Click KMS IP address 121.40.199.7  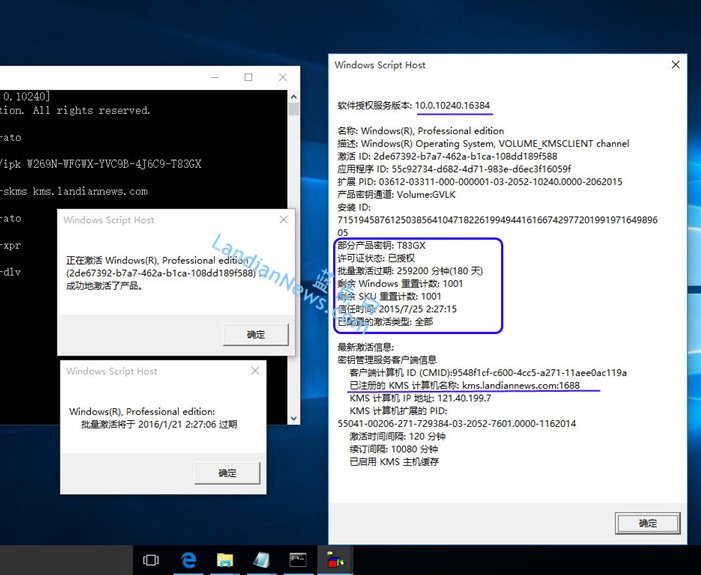(x=464, y=398)
